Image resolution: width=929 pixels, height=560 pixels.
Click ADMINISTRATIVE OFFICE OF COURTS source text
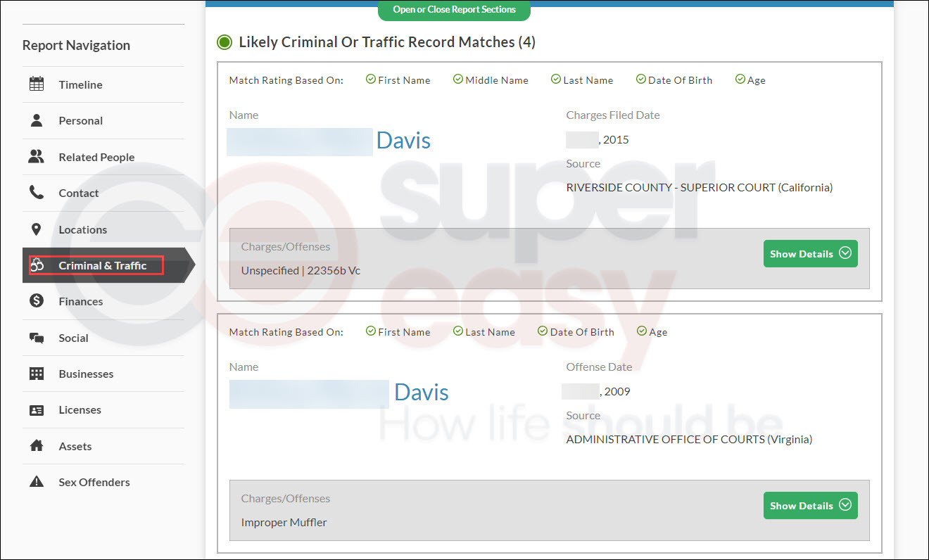689,439
